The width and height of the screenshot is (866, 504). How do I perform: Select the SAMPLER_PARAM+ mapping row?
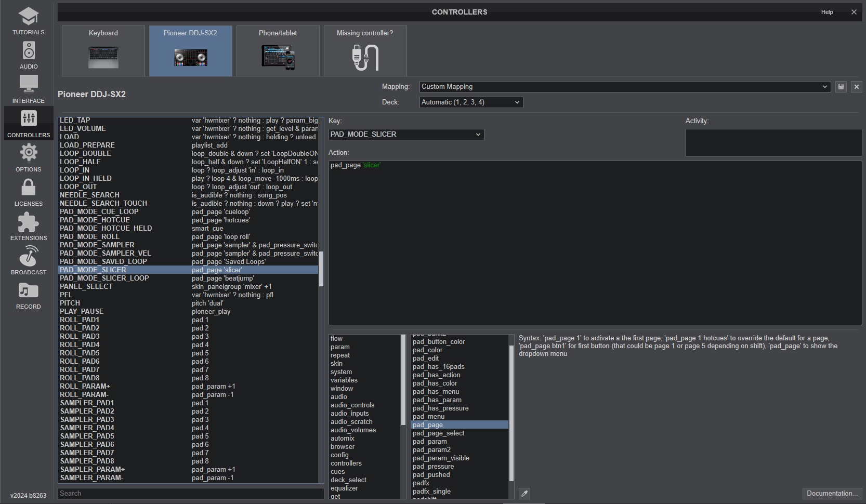[188, 470]
